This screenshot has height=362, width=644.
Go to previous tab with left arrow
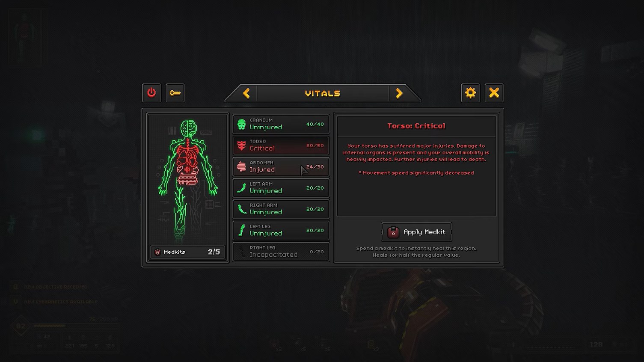point(246,93)
